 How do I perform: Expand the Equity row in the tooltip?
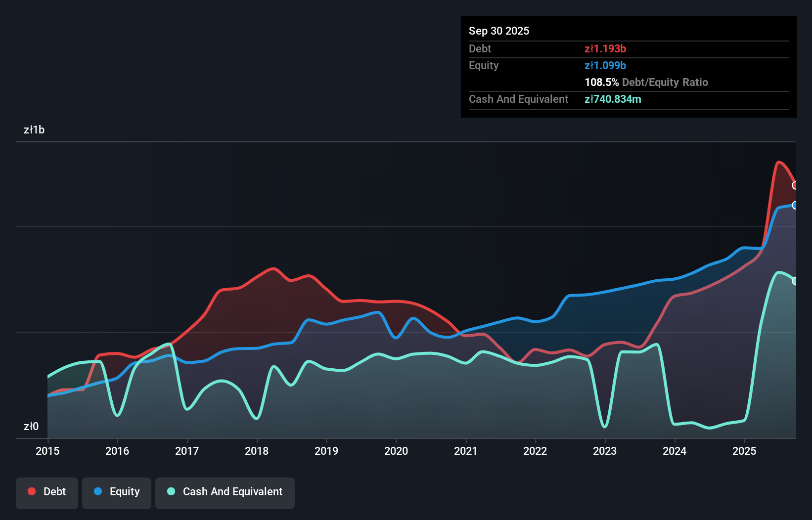click(x=483, y=65)
